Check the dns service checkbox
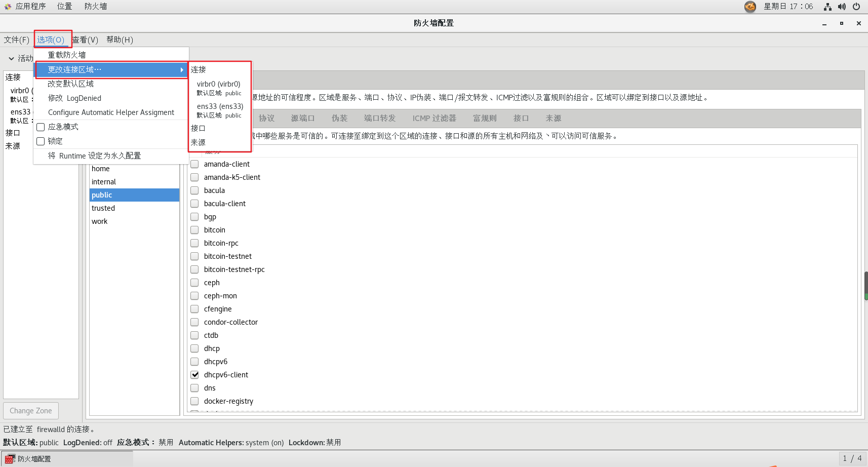Screen dimensions: 868x467 194,388
